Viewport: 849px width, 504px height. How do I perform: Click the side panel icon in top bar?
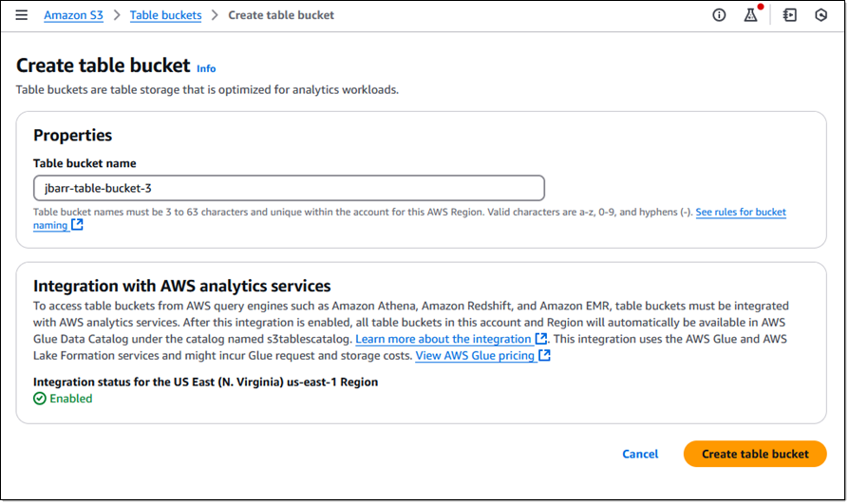coord(789,15)
